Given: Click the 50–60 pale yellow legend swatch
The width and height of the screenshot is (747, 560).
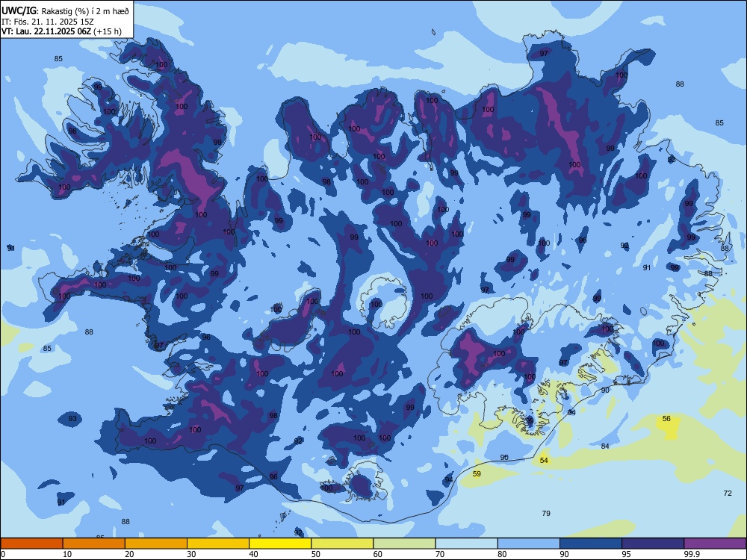Looking at the screenshot, I should pyautogui.click(x=343, y=544).
